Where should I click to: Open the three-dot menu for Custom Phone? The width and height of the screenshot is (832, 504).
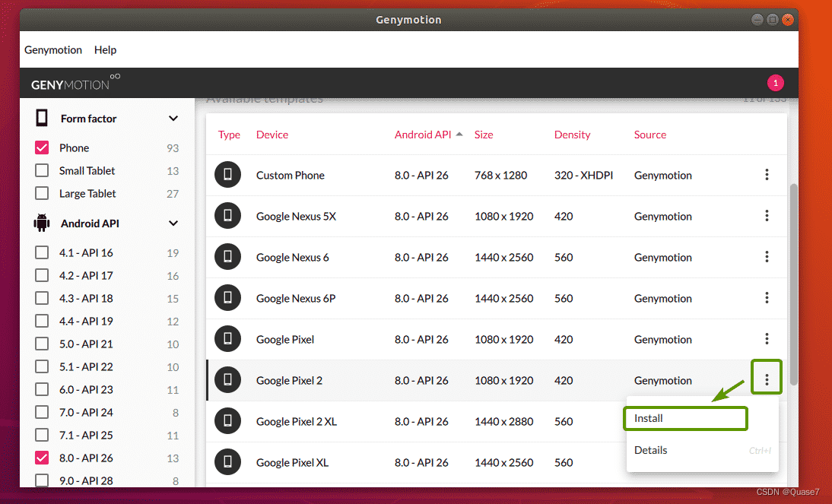click(767, 175)
